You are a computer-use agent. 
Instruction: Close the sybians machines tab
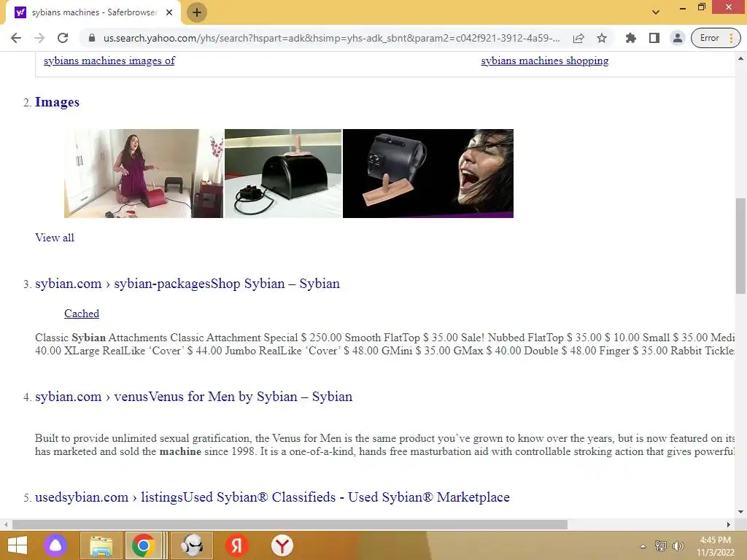169,12
